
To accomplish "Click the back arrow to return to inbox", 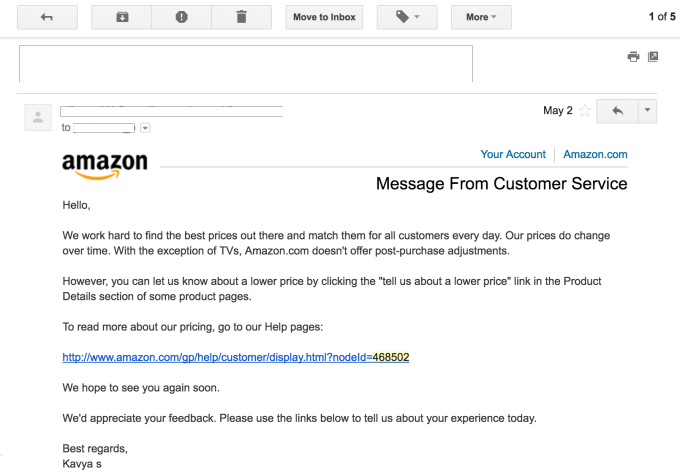I will click(48, 17).
